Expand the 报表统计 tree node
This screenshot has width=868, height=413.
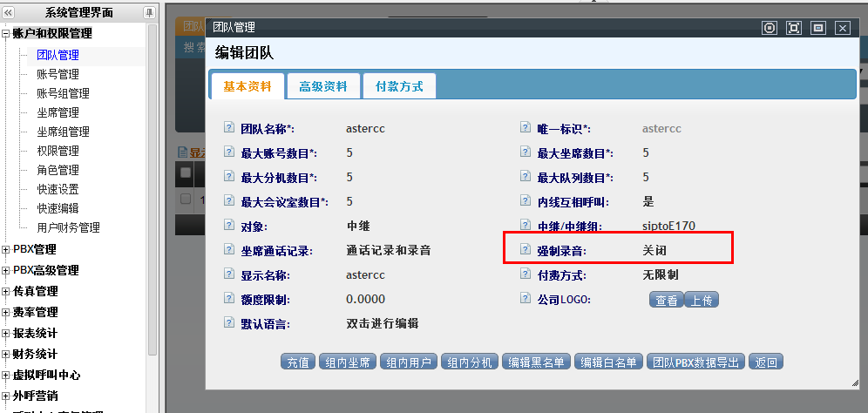pyautogui.click(x=6, y=333)
